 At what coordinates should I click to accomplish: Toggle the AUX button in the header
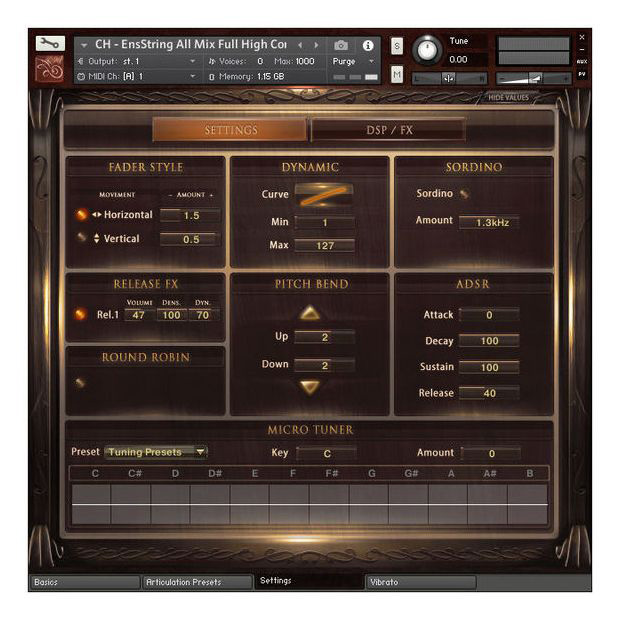[582, 62]
